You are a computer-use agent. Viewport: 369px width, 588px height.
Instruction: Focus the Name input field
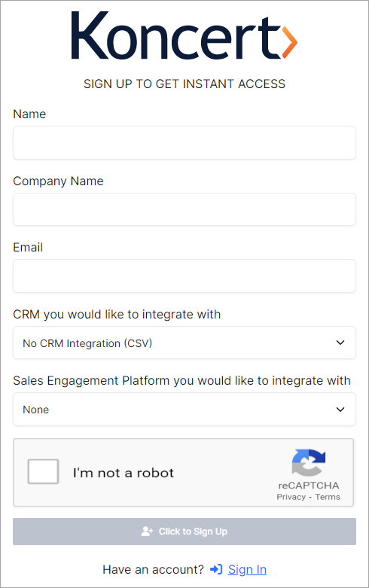point(184,142)
